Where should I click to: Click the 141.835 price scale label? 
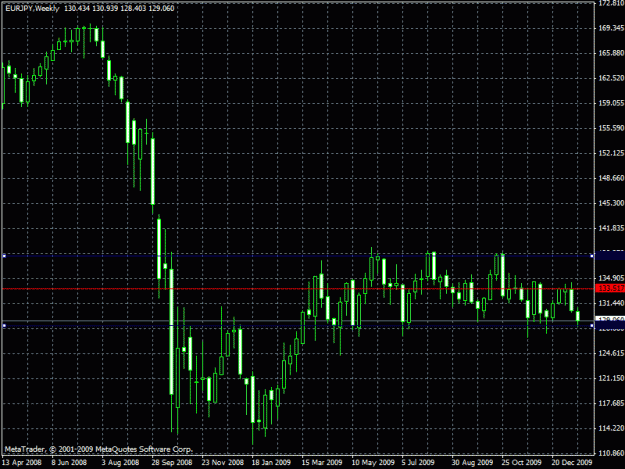[611, 228]
